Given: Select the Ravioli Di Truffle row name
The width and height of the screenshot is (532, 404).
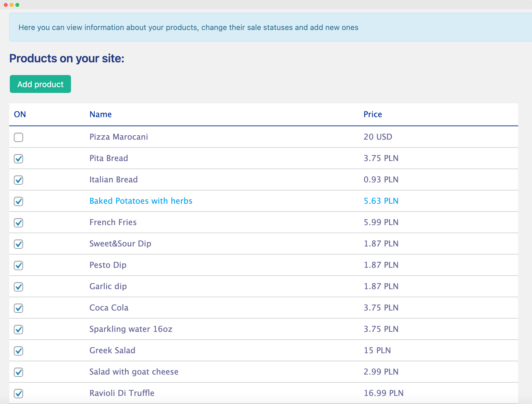Looking at the screenshot, I should pyautogui.click(x=122, y=393).
